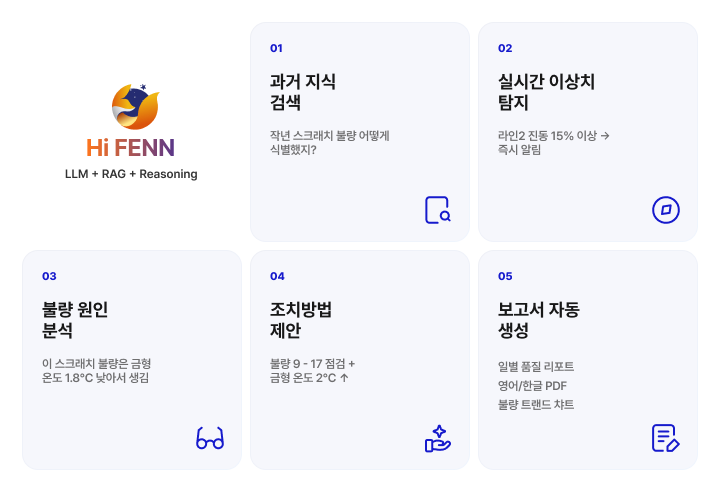Click the compass icon in card 02

666,210
